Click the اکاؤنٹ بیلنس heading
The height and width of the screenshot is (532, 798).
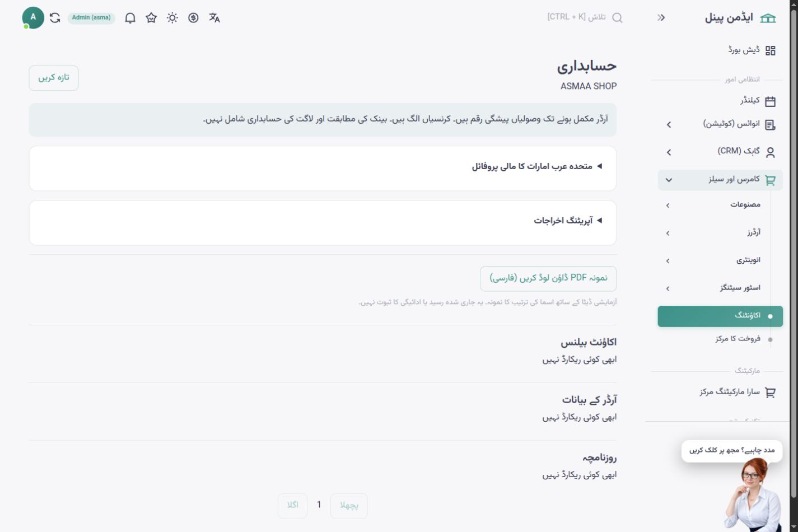(589, 342)
